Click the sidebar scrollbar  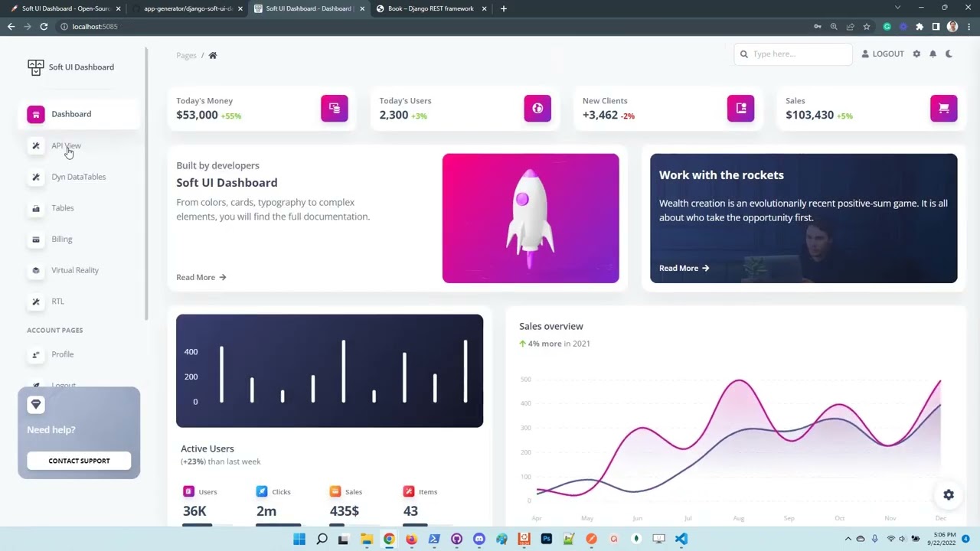click(145, 184)
